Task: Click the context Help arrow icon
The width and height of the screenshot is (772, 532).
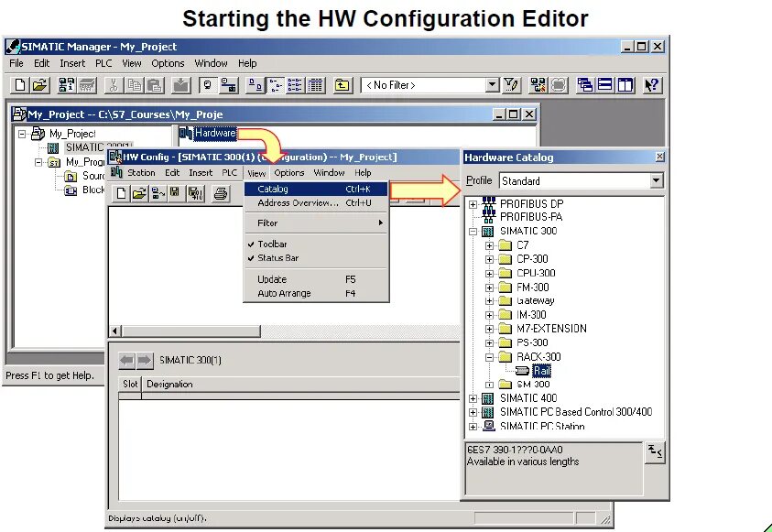Action: click(651, 85)
